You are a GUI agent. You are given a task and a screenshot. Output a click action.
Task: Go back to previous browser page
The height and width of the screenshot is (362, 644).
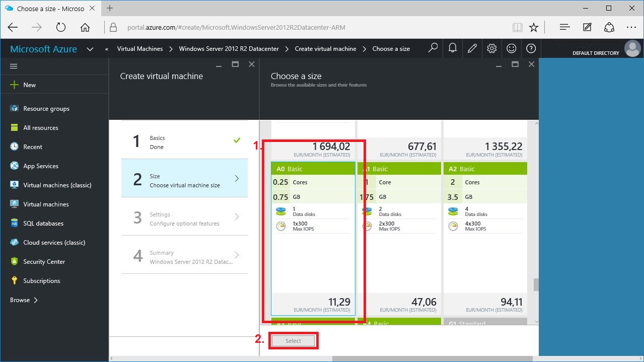click(13, 27)
